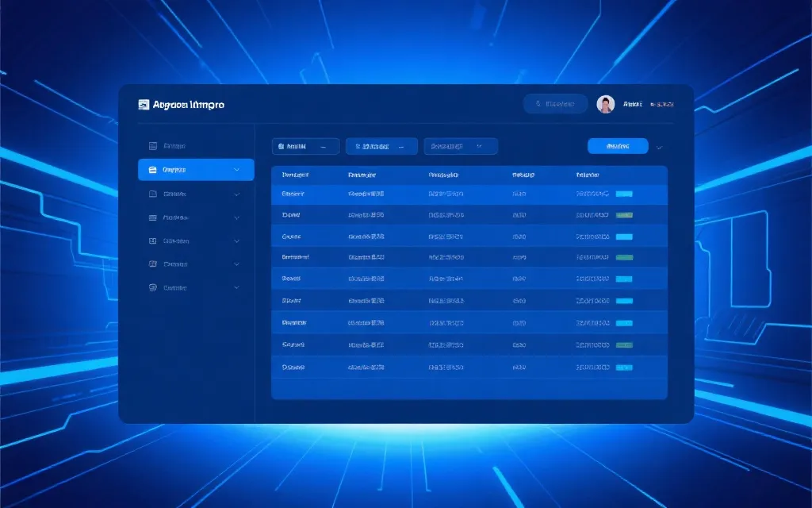Click the third sidebar item's folder icon

tap(153, 194)
